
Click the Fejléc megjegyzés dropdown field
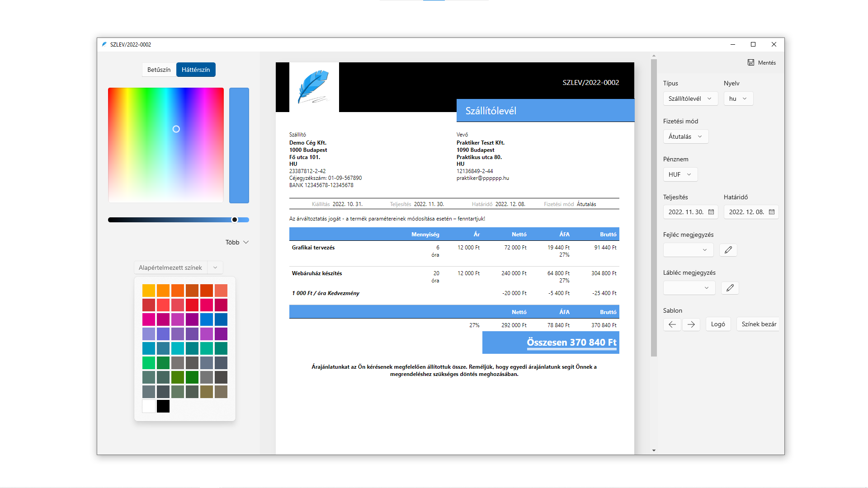coord(688,250)
